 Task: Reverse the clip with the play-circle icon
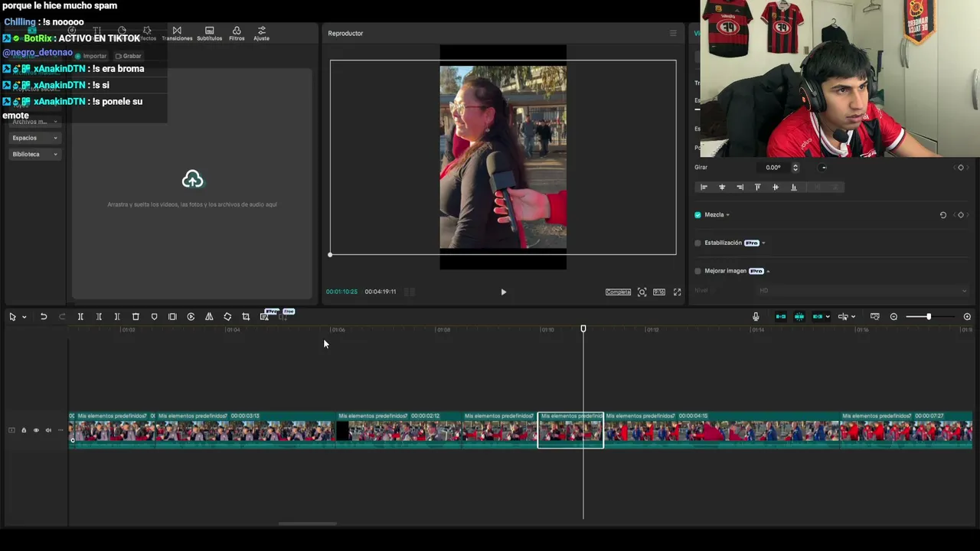click(x=191, y=317)
